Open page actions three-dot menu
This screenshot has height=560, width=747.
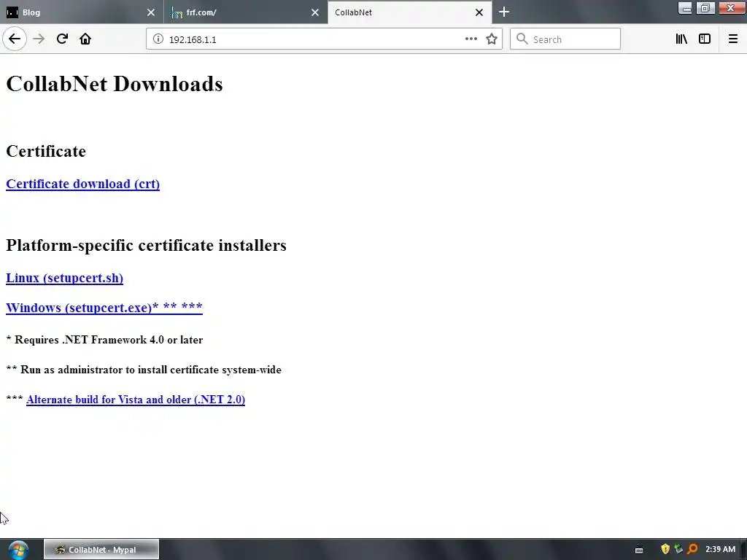pyautogui.click(x=471, y=39)
